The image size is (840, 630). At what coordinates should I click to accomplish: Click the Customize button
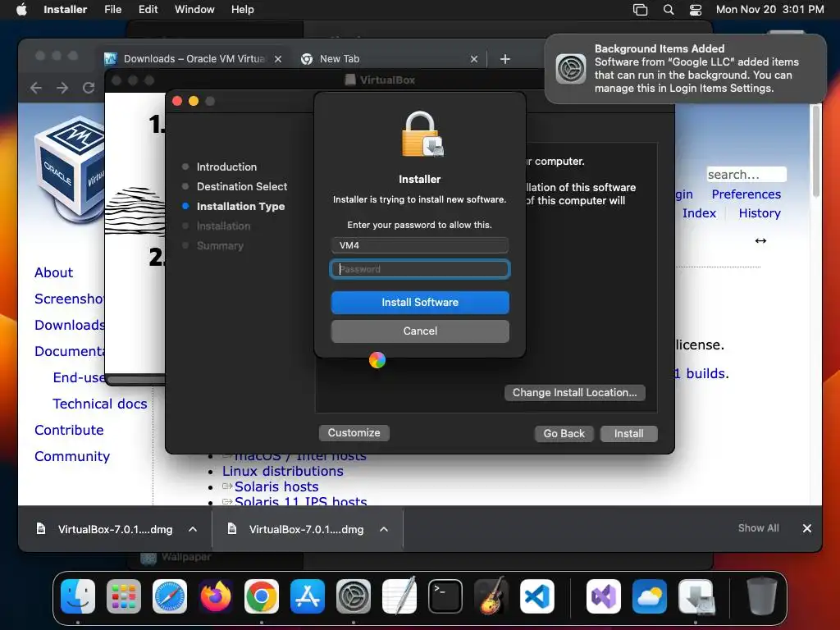pyautogui.click(x=354, y=433)
